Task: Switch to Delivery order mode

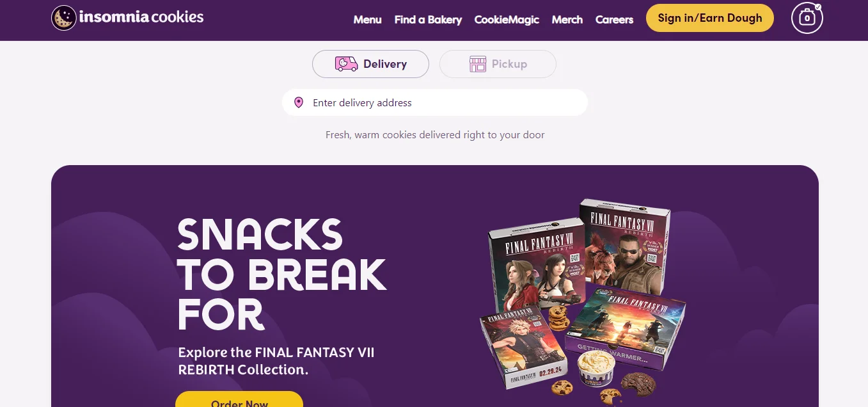Action: pos(370,64)
